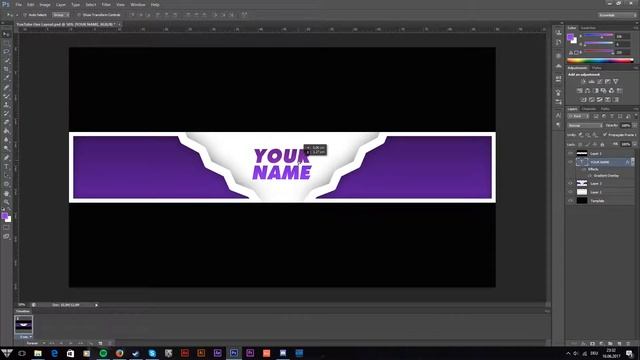Open the Edit menu

pyautogui.click(x=31, y=4)
